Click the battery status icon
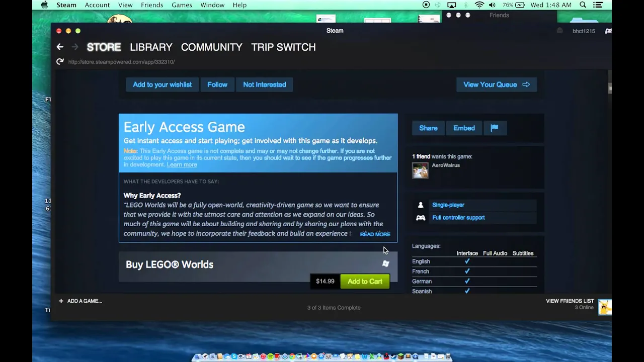The width and height of the screenshot is (644, 362). (521, 5)
